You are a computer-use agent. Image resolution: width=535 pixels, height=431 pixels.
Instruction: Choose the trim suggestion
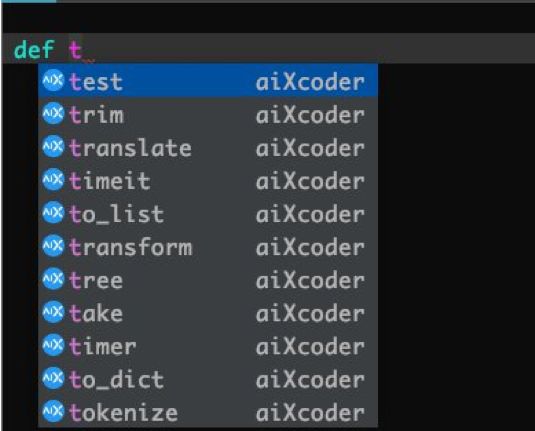point(208,114)
